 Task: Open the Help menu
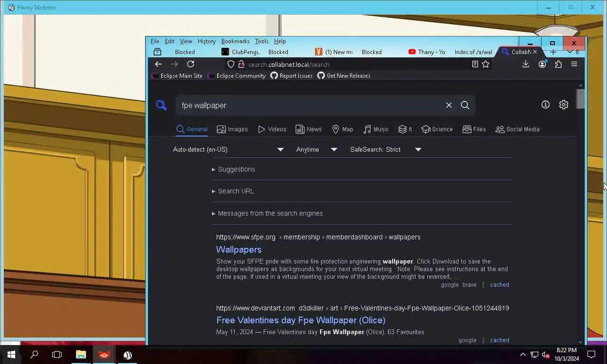[280, 41]
